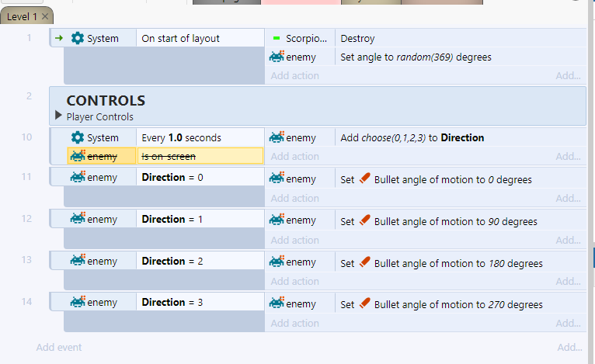Click Add... link at right of event 10
The width and height of the screenshot is (595, 364).
click(x=568, y=157)
